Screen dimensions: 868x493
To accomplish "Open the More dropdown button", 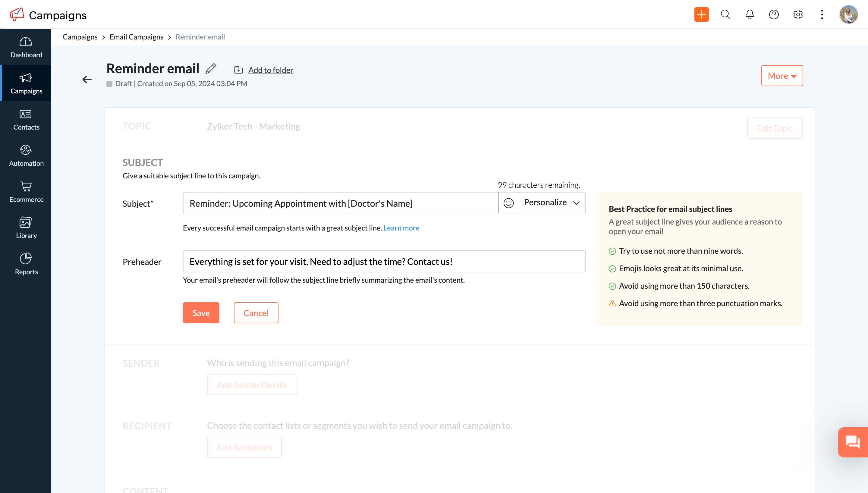I will (782, 76).
